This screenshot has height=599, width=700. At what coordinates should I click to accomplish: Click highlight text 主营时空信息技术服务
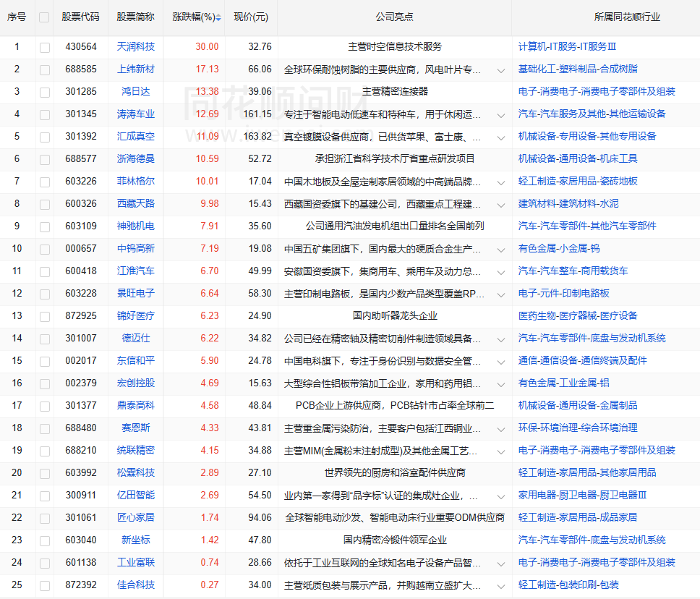pos(395,46)
